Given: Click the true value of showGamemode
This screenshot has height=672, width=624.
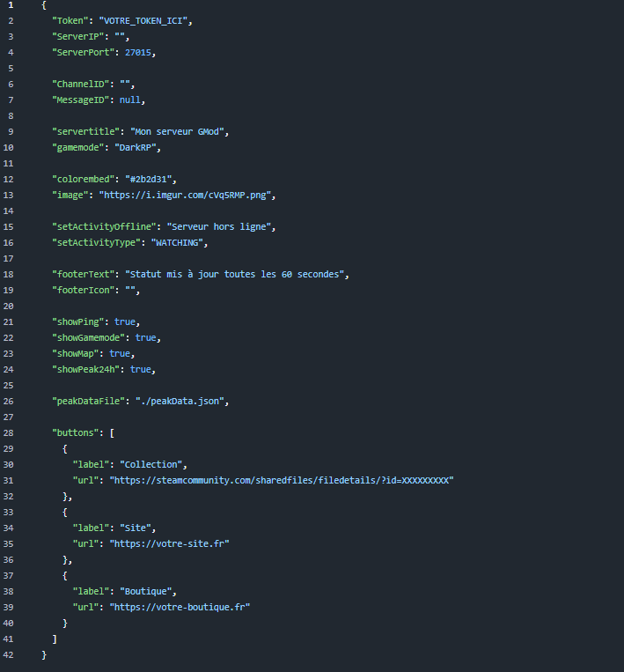Looking at the screenshot, I should pyautogui.click(x=145, y=337).
